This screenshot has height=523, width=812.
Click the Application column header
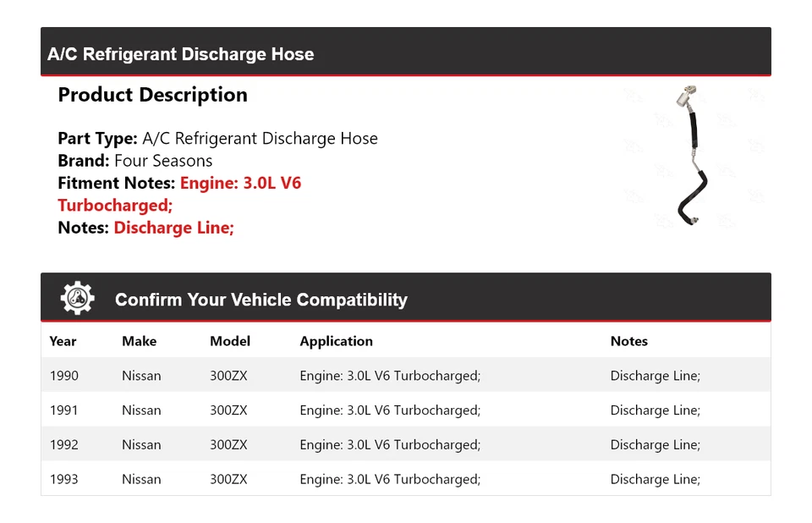[x=336, y=341]
